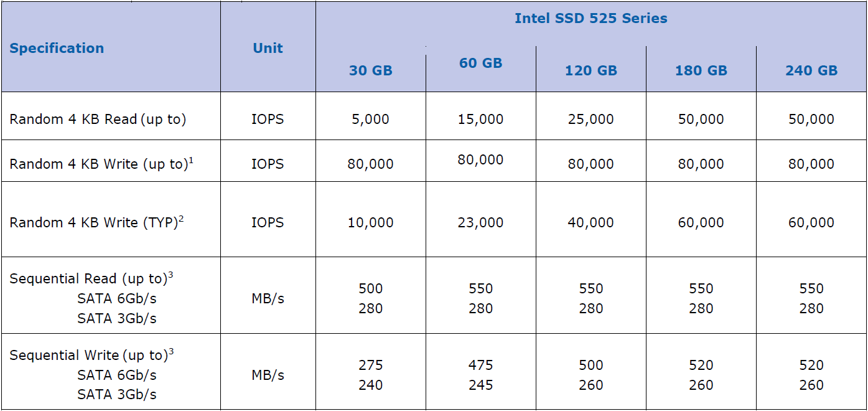
Task: Select the 275 value under 30 GB
Action: pyautogui.click(x=370, y=365)
